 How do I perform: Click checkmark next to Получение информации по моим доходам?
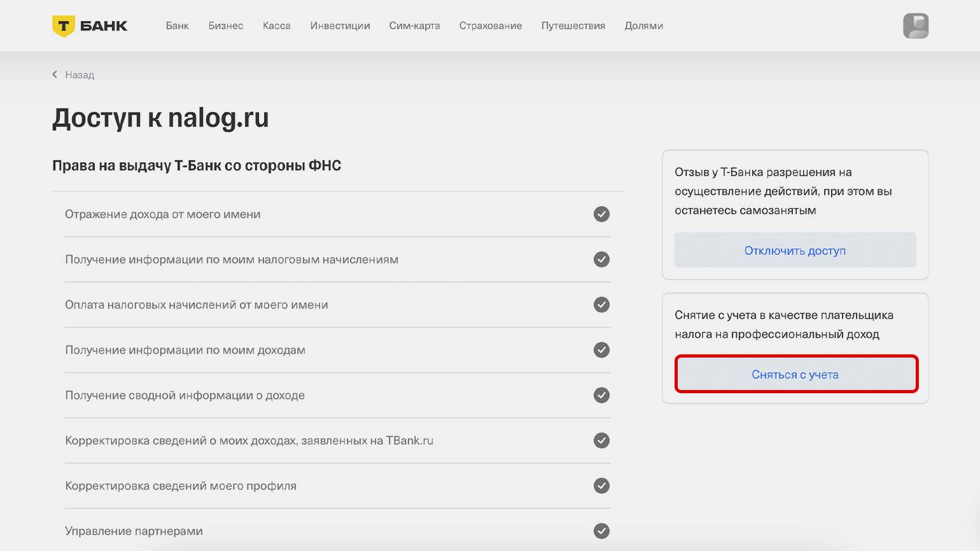pos(601,350)
